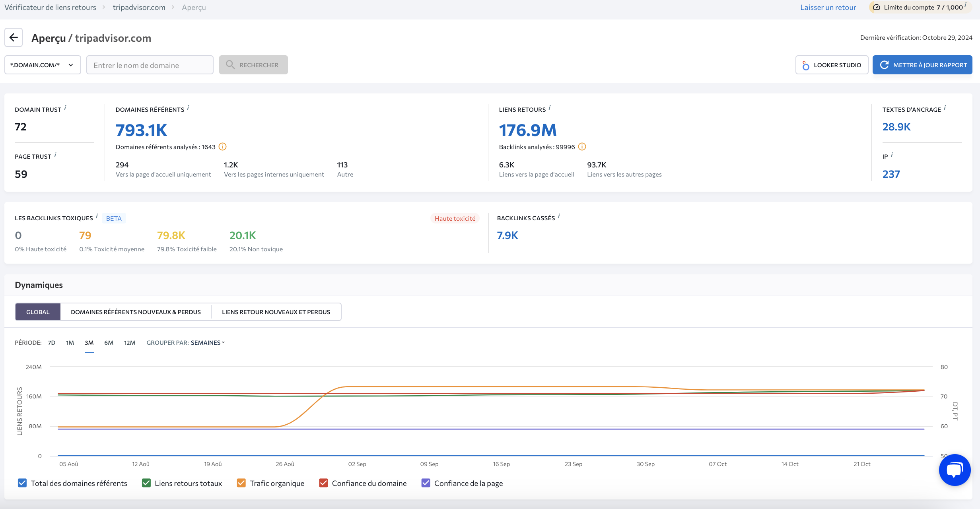Click the Aperçu breadcrumb item
This screenshot has height=509, width=980.
[x=194, y=7]
